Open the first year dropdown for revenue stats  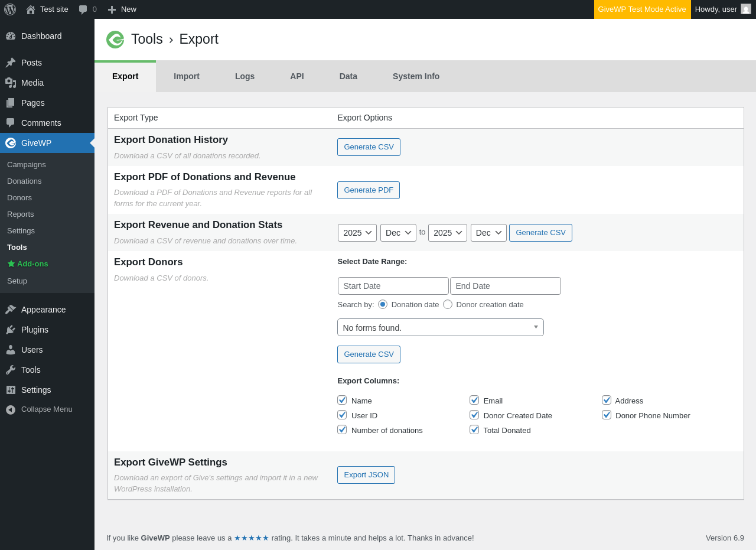point(357,233)
